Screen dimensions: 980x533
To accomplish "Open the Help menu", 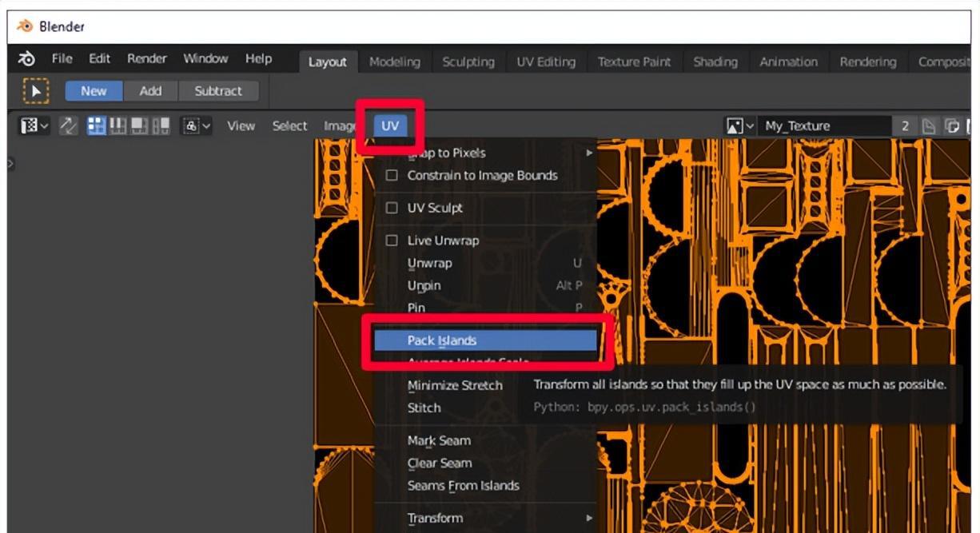I will point(258,59).
